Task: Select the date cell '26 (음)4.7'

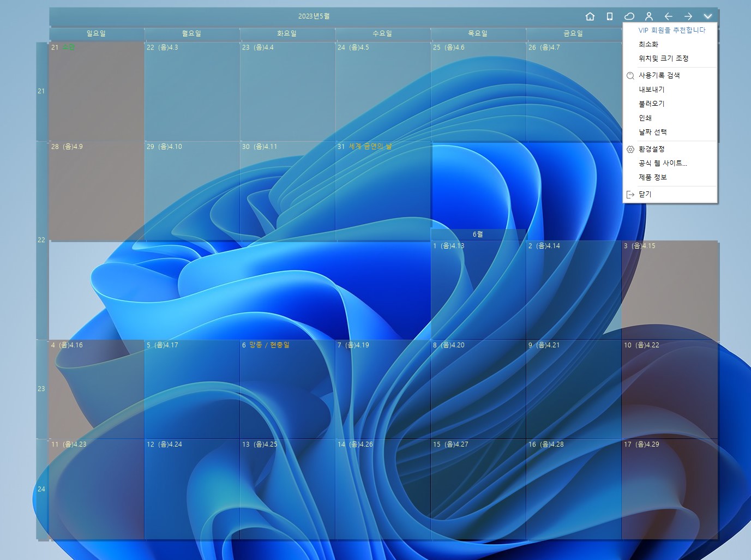Action: pyautogui.click(x=574, y=92)
